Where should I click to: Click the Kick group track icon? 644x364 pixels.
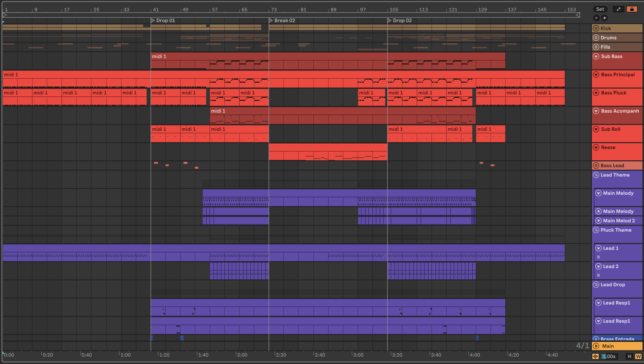(596, 28)
